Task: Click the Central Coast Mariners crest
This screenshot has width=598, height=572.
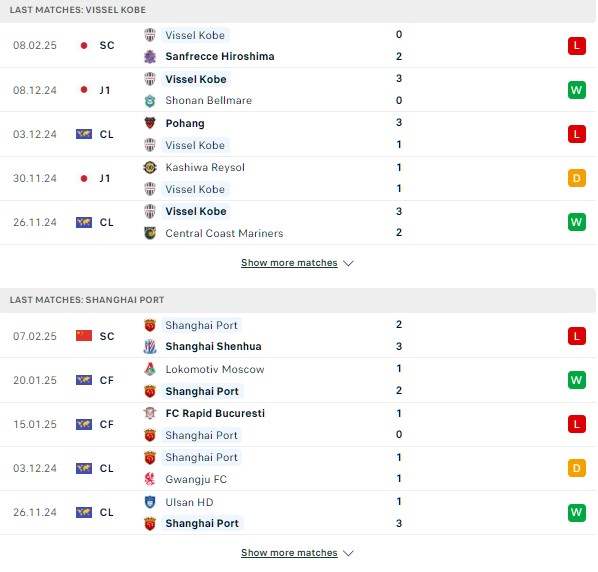Action: tap(150, 233)
